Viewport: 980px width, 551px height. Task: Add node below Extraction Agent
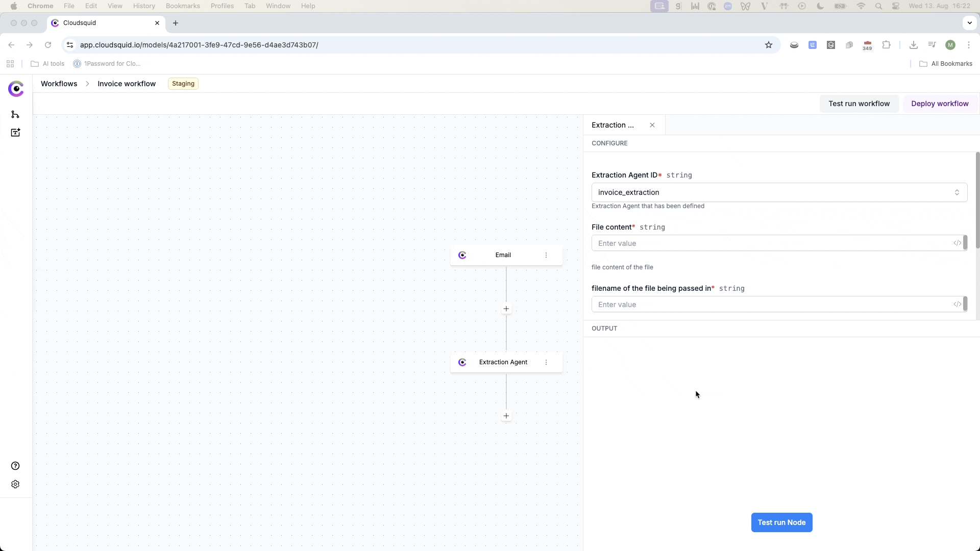click(x=506, y=416)
